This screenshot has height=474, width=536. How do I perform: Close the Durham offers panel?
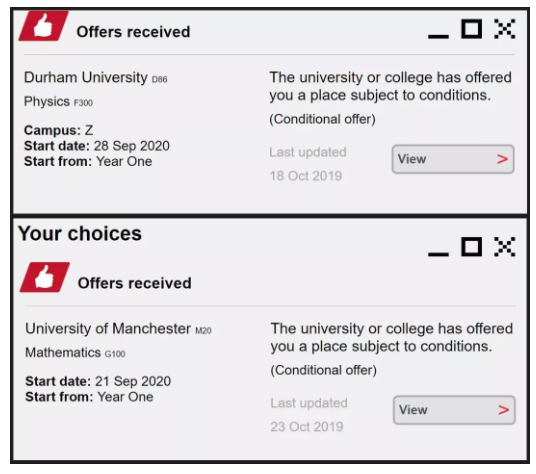click(x=505, y=29)
